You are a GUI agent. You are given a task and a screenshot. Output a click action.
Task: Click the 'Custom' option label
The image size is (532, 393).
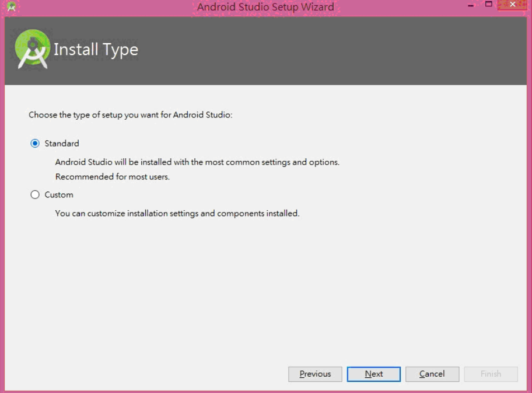59,194
